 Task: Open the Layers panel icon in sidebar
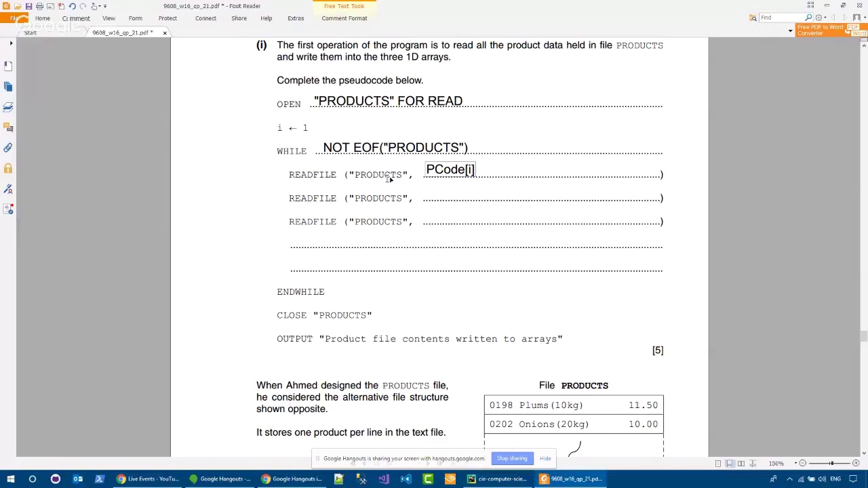[8, 106]
